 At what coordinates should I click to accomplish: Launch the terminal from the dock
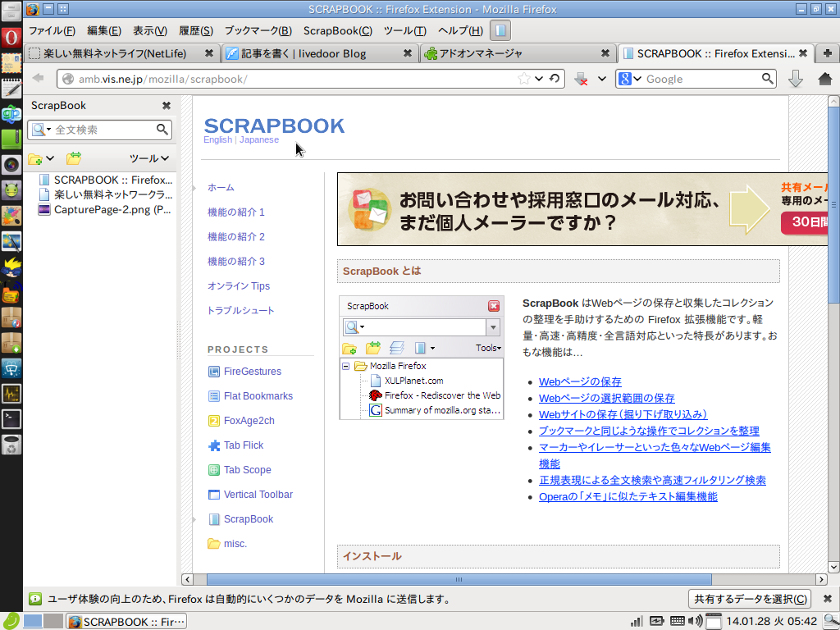click(x=11, y=419)
